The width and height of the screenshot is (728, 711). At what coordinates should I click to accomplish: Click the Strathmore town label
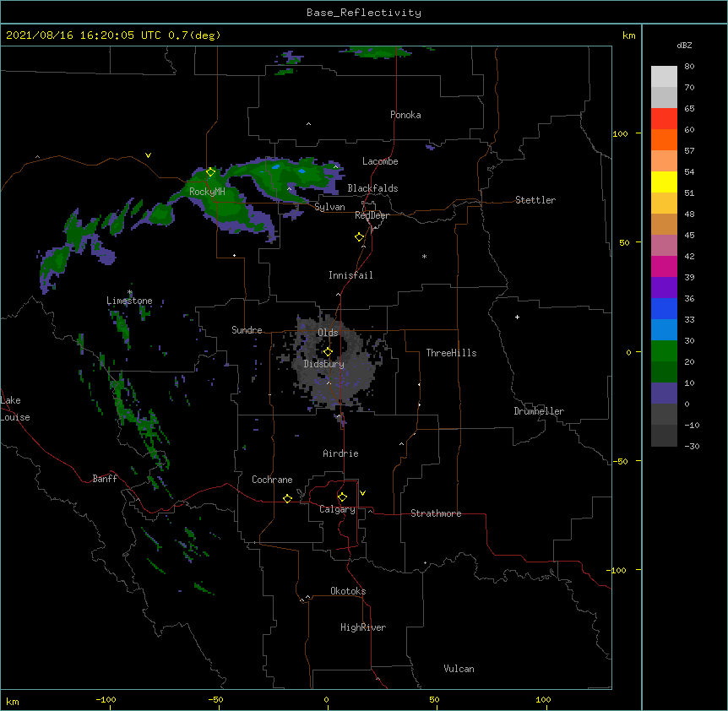tap(436, 513)
